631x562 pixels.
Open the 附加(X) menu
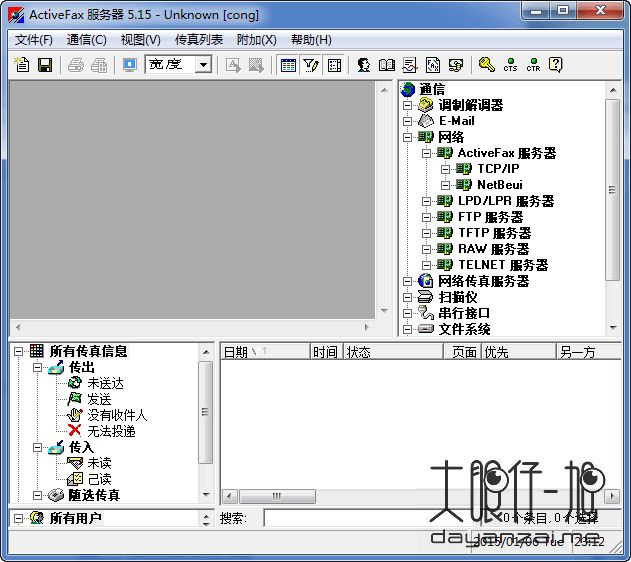click(x=257, y=40)
